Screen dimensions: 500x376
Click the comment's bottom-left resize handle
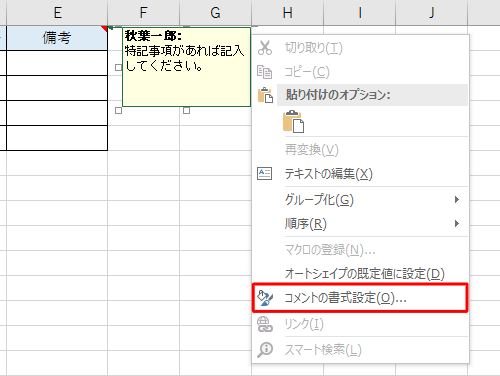pyautogui.click(x=118, y=110)
